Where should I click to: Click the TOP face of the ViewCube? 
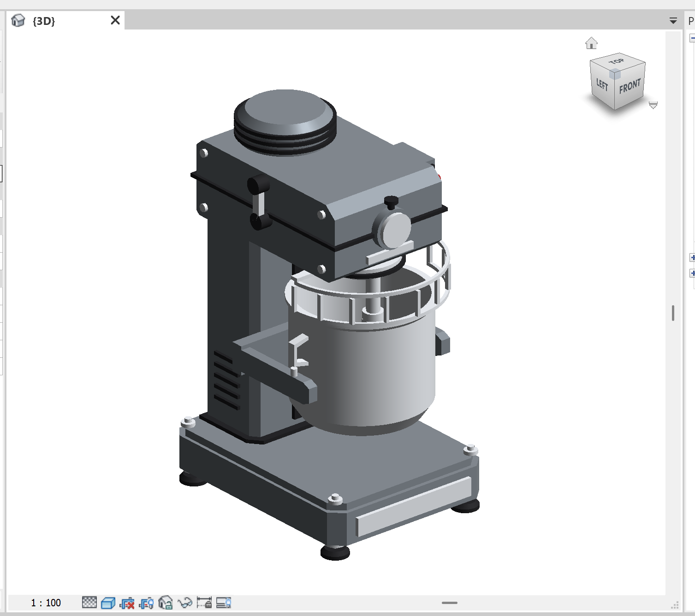[x=617, y=62]
